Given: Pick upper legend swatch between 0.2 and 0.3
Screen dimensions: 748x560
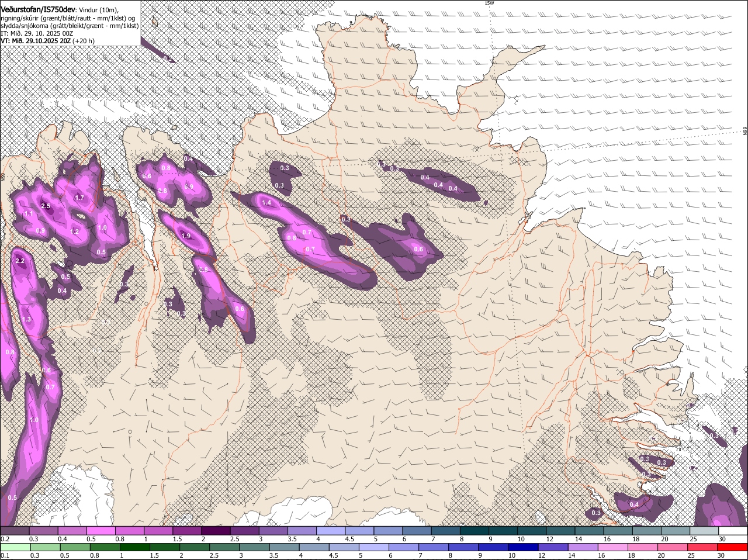Looking at the screenshot, I should pyautogui.click(x=15, y=531).
